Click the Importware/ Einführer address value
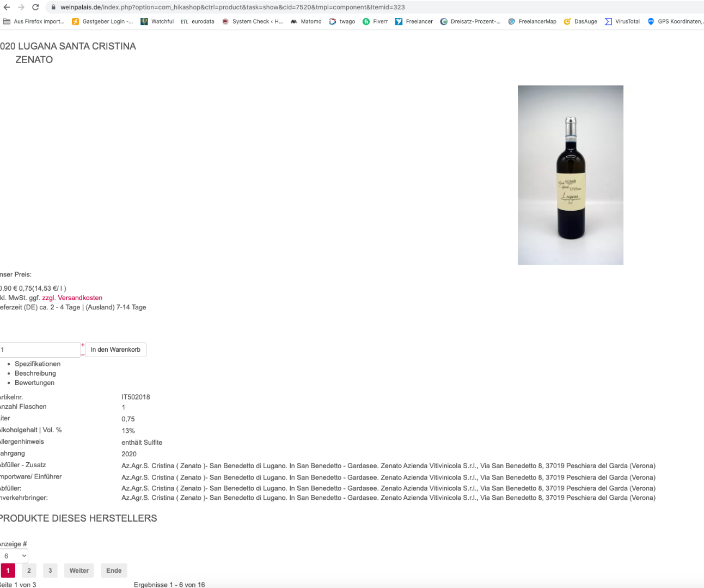 [388, 477]
